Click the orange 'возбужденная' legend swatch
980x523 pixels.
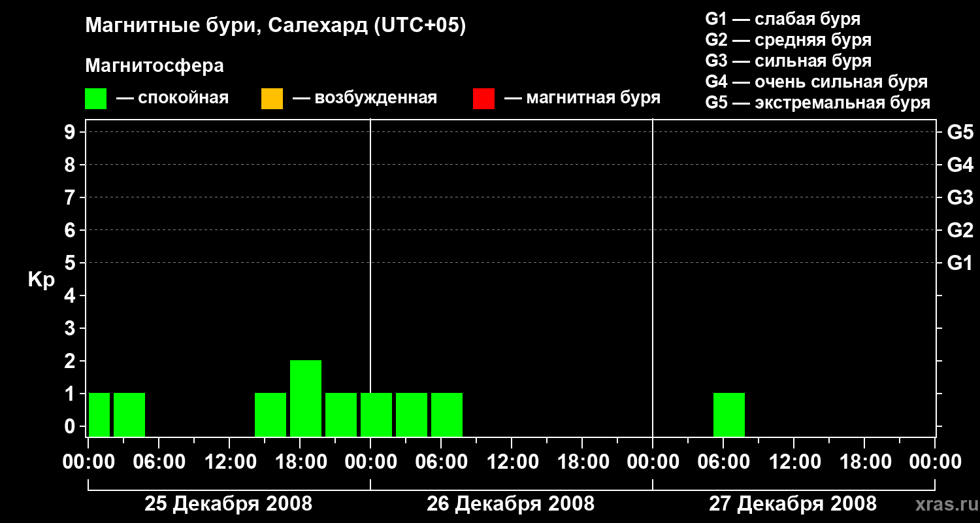pyautogui.click(x=272, y=99)
